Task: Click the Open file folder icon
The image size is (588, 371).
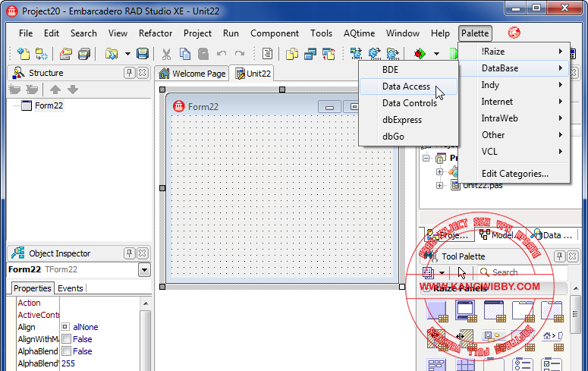Action: point(65,54)
